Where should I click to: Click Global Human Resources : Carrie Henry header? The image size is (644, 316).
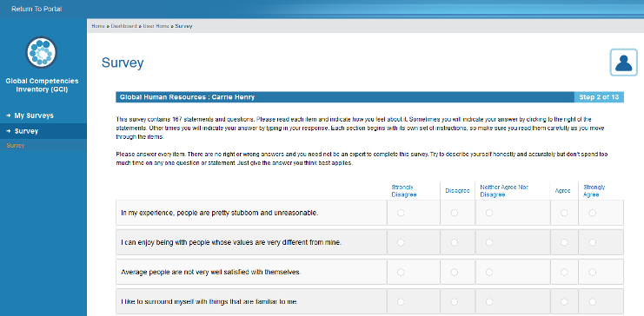tap(187, 97)
